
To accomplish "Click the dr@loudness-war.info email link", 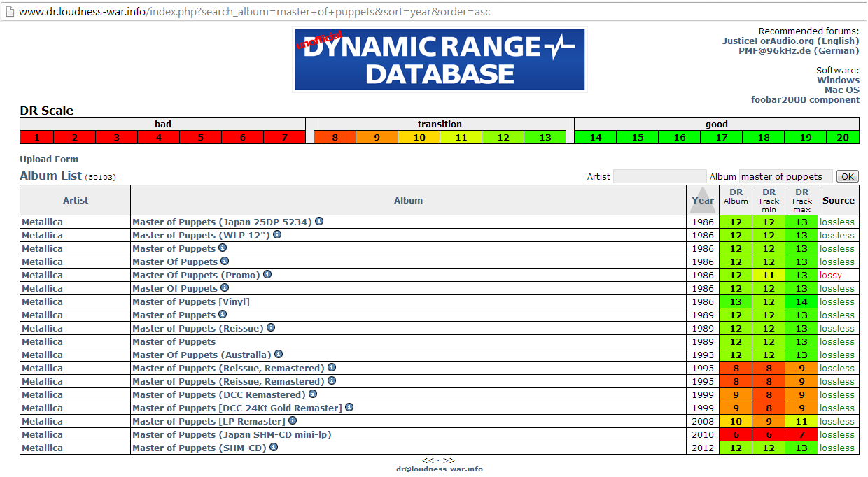I will [x=439, y=469].
